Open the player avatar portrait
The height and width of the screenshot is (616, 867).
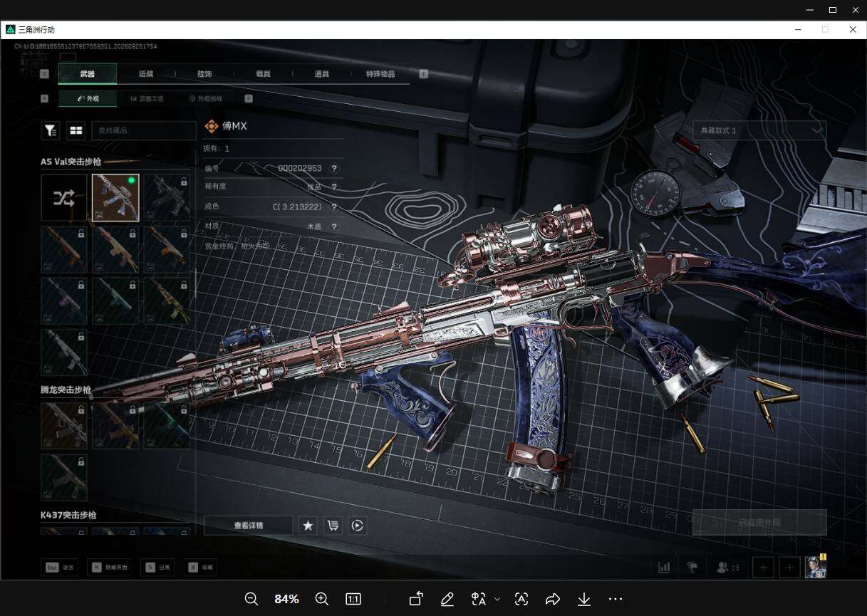click(x=816, y=567)
